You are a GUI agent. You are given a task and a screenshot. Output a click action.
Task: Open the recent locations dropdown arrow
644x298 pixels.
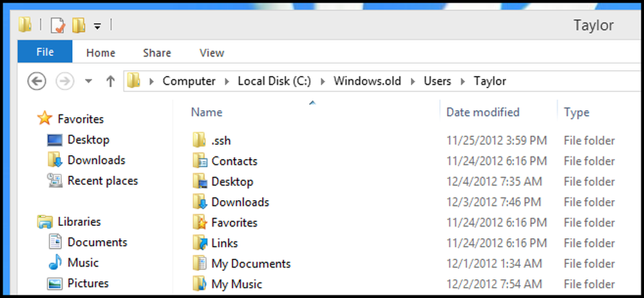(x=88, y=81)
